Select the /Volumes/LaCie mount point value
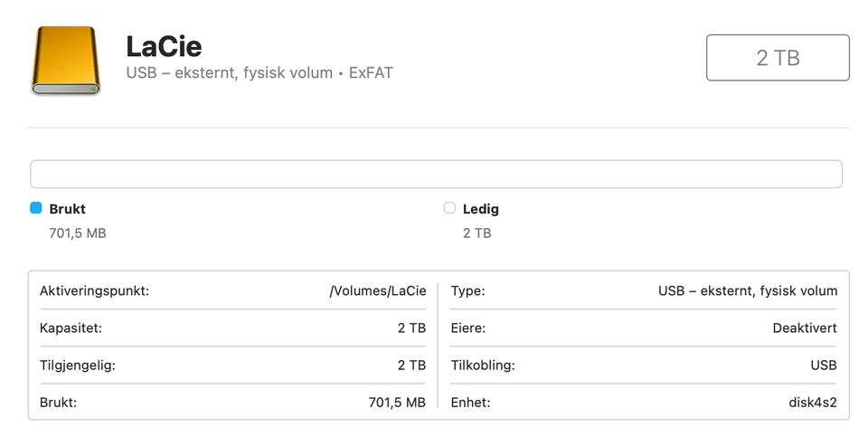This screenshot has width=868, height=437. [x=378, y=291]
